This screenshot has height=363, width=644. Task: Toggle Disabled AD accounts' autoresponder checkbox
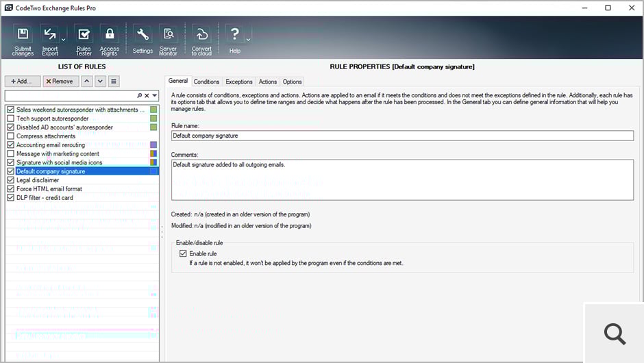tap(11, 127)
